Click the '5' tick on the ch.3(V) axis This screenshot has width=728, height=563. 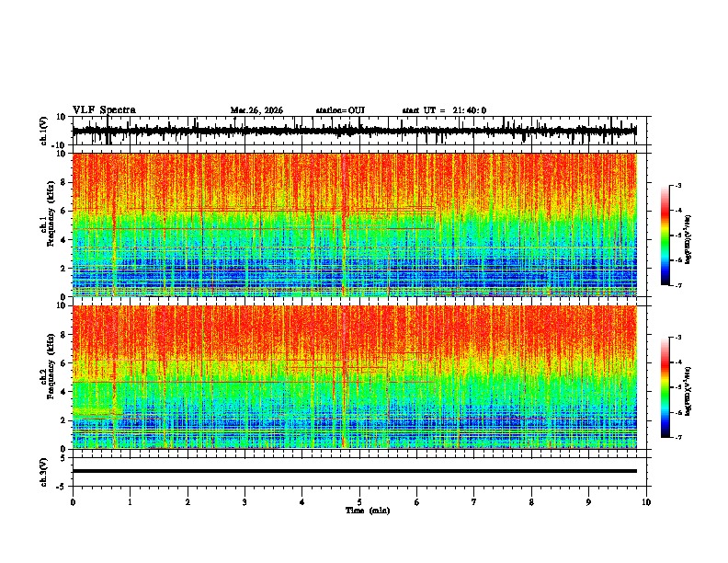click(64, 458)
